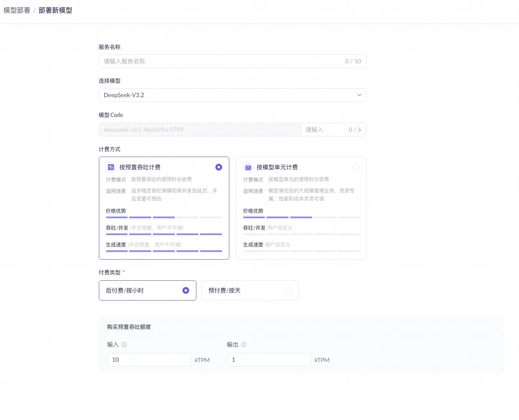This screenshot has height=420, width=519.
Task: Click 吞吐/并发 用户自定义 text
Action: [268, 228]
